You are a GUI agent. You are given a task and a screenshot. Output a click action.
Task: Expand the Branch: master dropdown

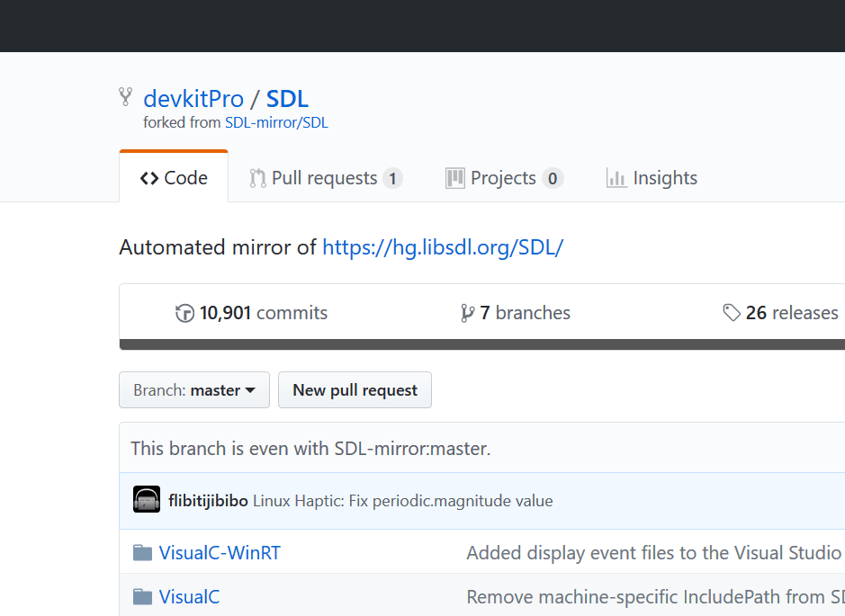click(x=194, y=390)
